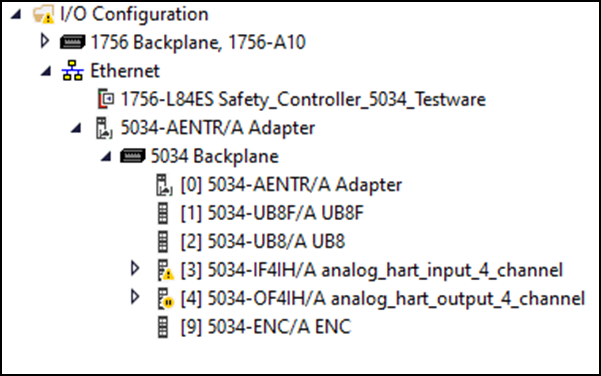Click the I/O Configuration folder warning icon

[x=43, y=14]
